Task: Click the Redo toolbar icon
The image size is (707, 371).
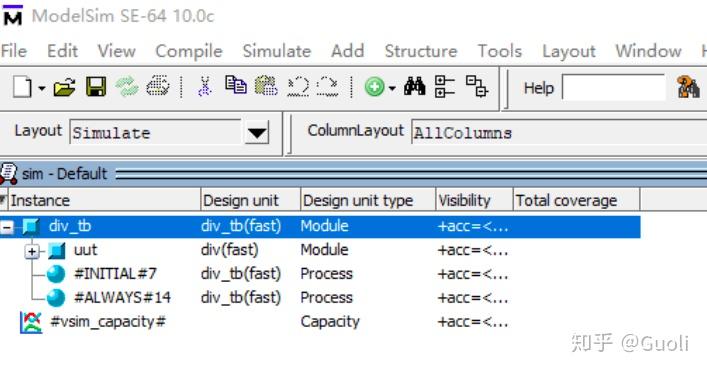Action: coord(327,87)
